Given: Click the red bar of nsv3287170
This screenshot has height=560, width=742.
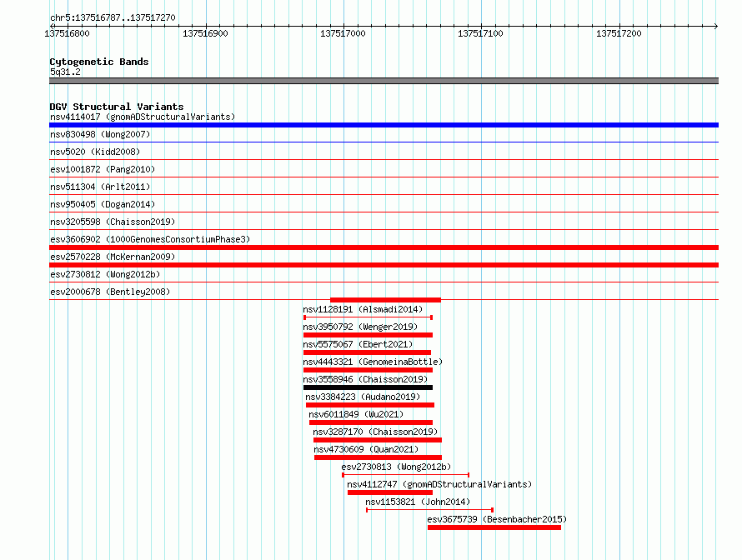Looking at the screenshot, I should coord(378,440).
